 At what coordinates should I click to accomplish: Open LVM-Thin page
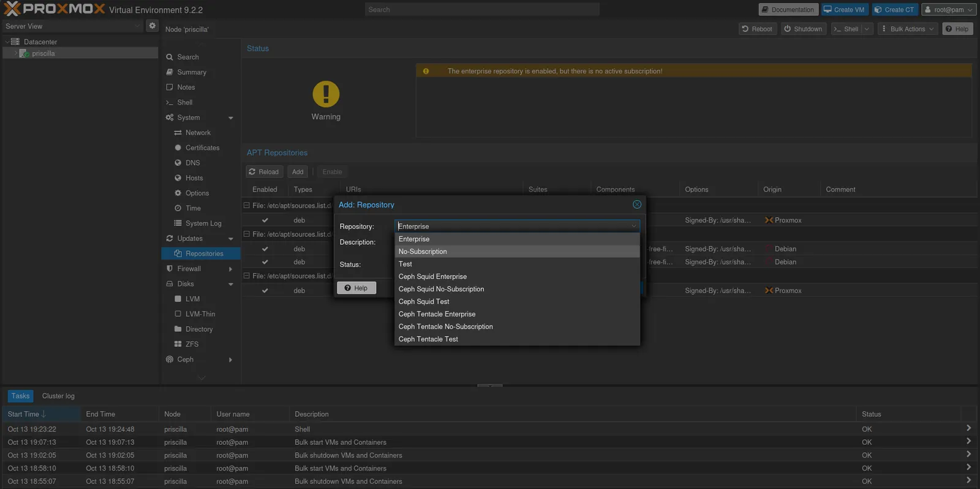click(x=200, y=314)
